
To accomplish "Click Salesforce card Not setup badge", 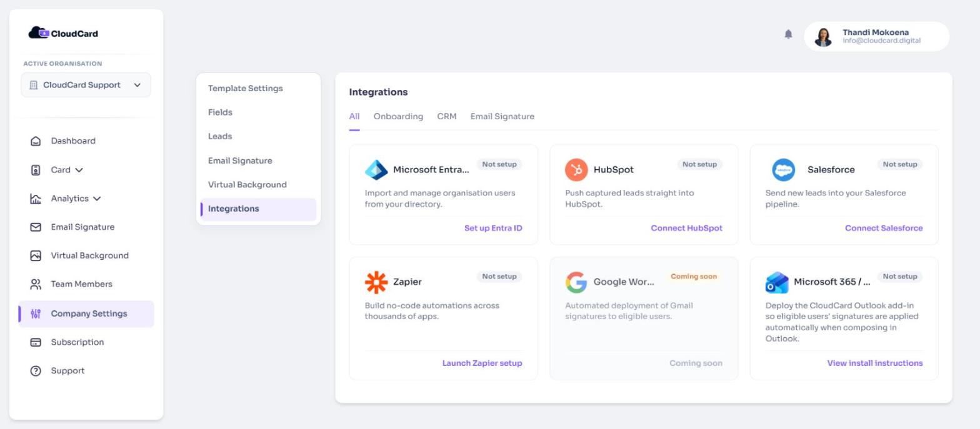I will (900, 164).
